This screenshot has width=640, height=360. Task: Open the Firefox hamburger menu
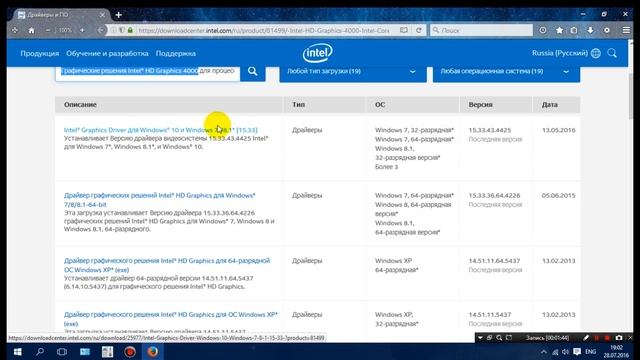[x=626, y=30]
